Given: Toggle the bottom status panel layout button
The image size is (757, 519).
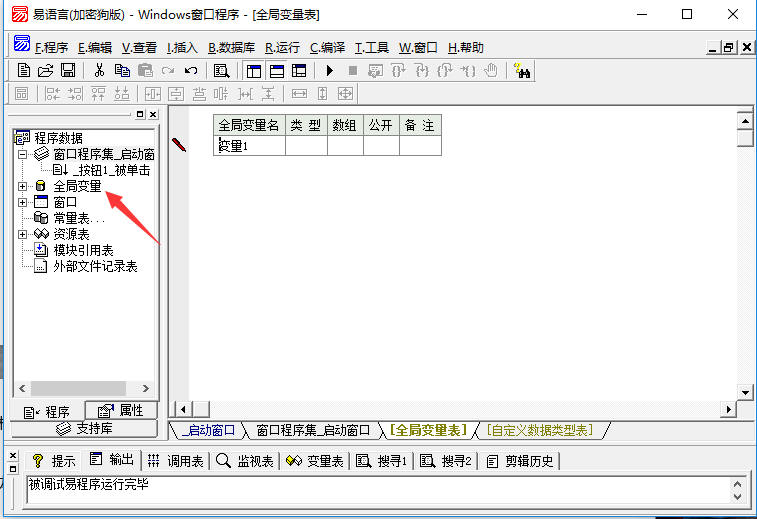Looking at the screenshot, I should click(277, 71).
